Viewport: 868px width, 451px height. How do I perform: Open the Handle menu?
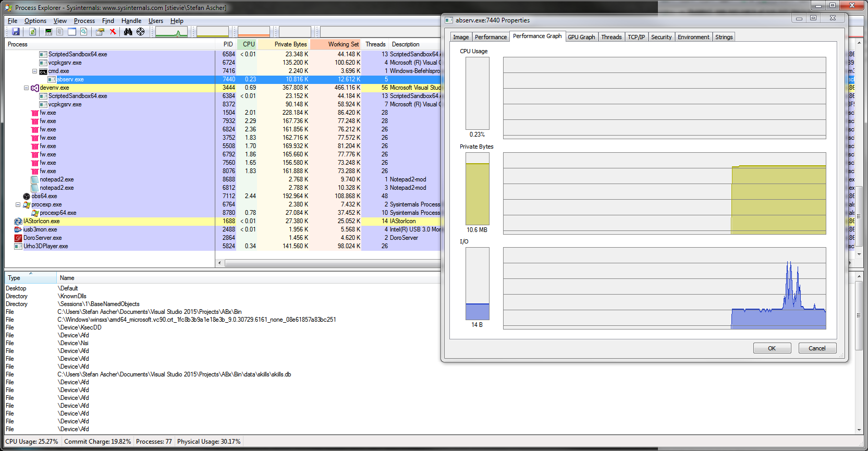[131, 21]
